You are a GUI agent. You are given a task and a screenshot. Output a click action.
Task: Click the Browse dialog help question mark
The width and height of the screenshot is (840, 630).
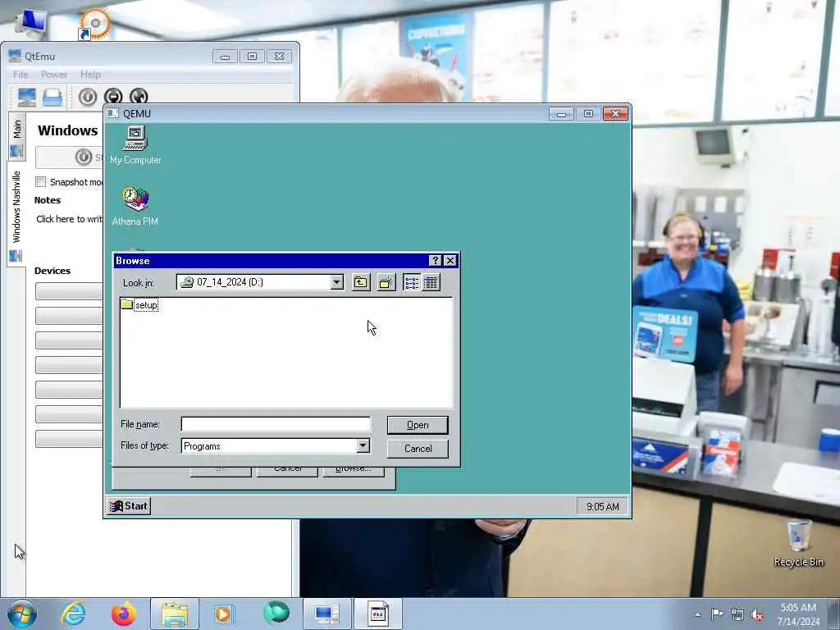[435, 260]
